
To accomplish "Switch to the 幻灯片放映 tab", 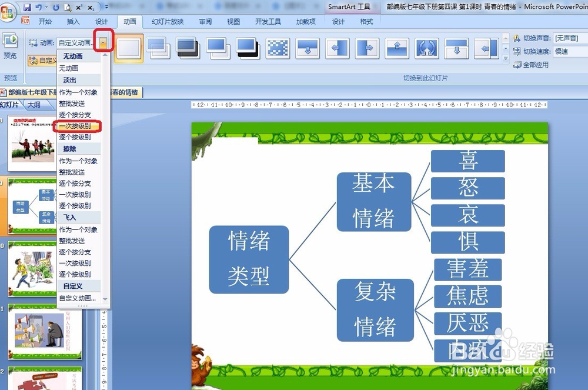I will [x=168, y=22].
